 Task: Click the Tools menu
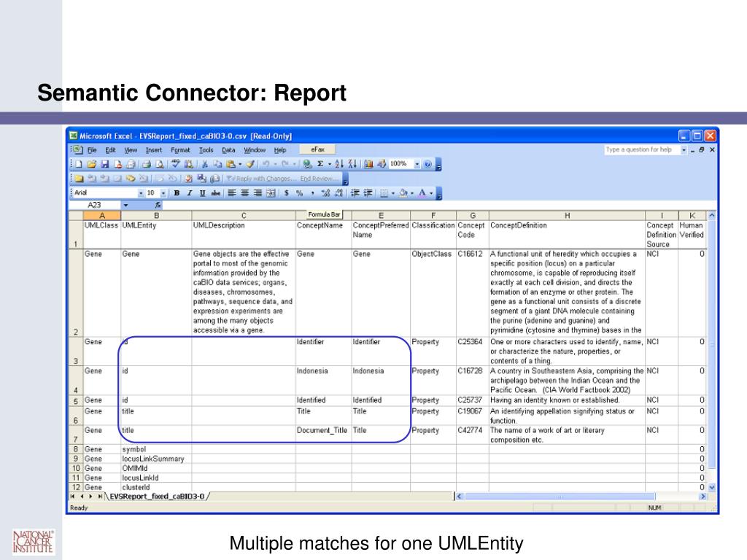206,150
